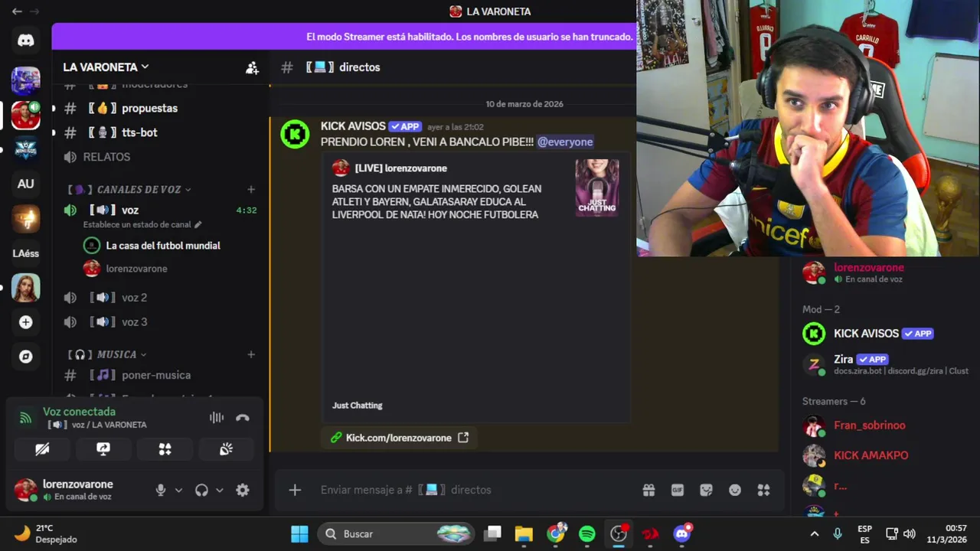Screen dimensions: 980x551
Task: Click KICK AVISOS avatar in message
Action: coord(295,135)
